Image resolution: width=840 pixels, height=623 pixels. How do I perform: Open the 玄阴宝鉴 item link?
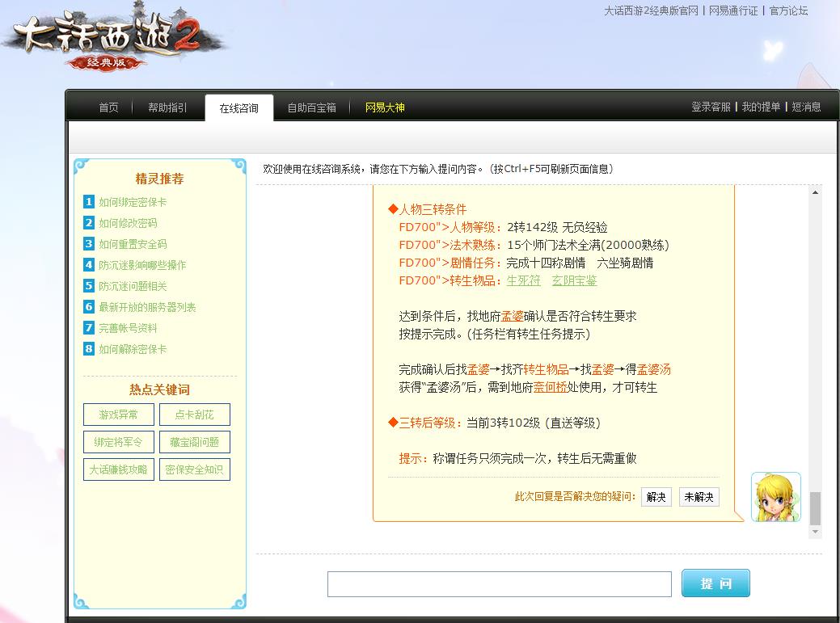[x=574, y=280]
